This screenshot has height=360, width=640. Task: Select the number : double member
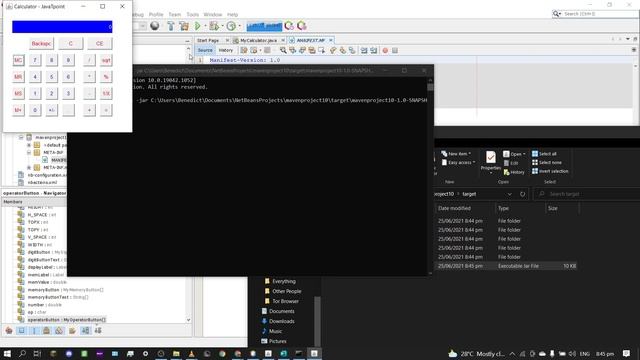tap(44, 304)
